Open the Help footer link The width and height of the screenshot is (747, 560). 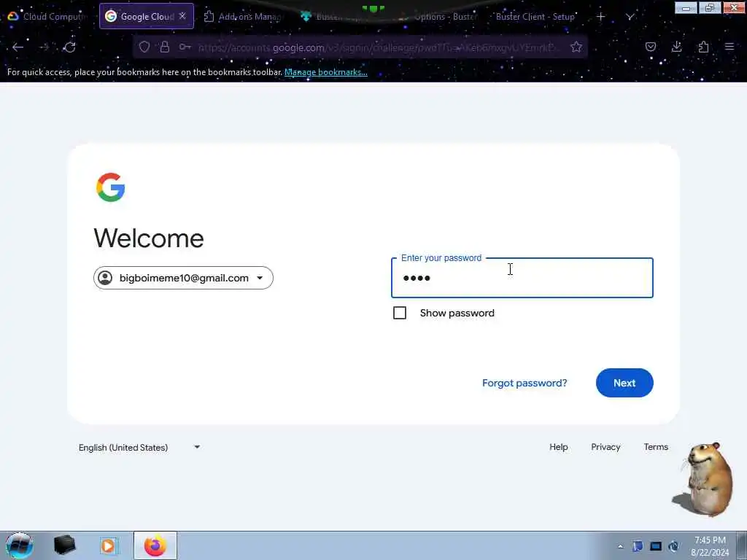point(558,447)
